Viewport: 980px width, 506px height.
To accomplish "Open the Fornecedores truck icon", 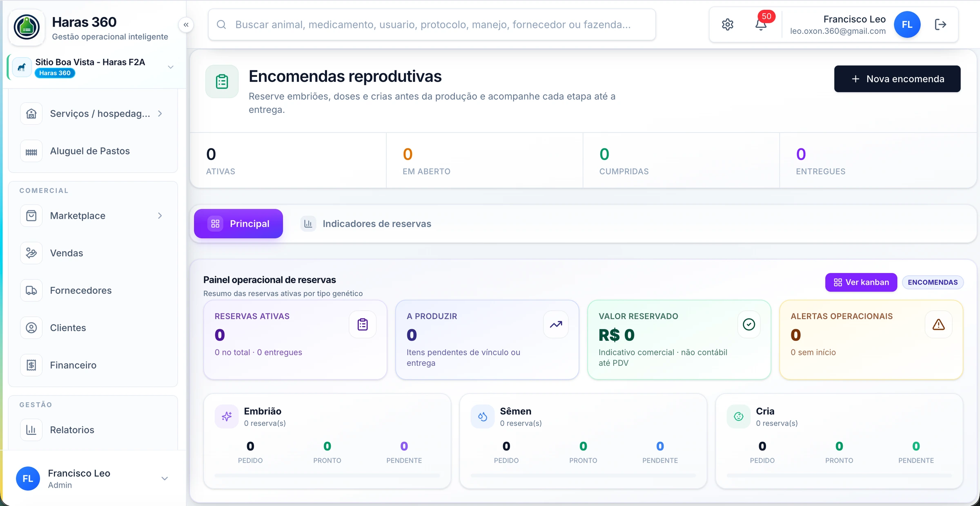I will [x=31, y=290].
